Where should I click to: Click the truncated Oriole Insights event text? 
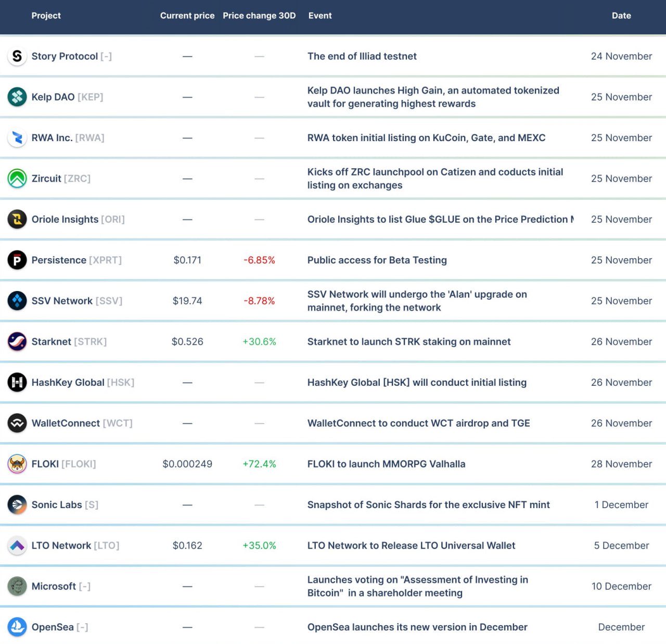tap(440, 219)
